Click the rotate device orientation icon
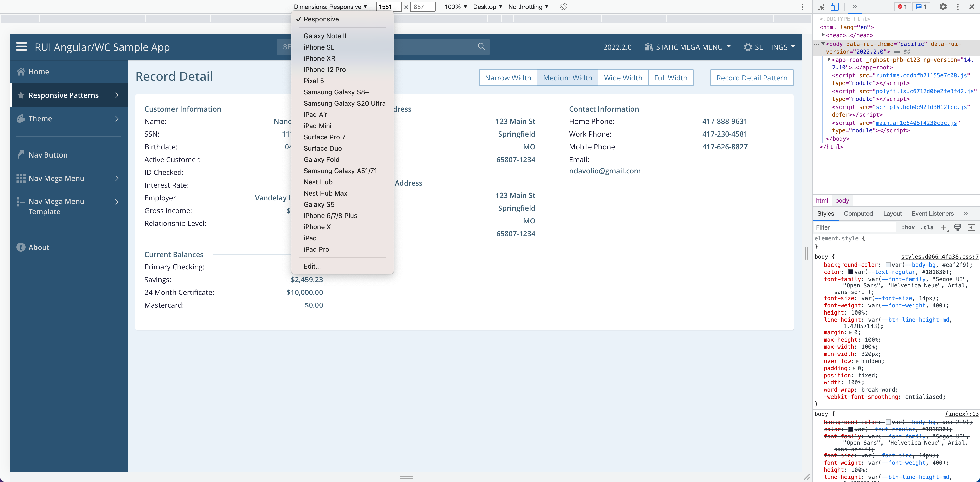This screenshot has width=980, height=482. [563, 6]
